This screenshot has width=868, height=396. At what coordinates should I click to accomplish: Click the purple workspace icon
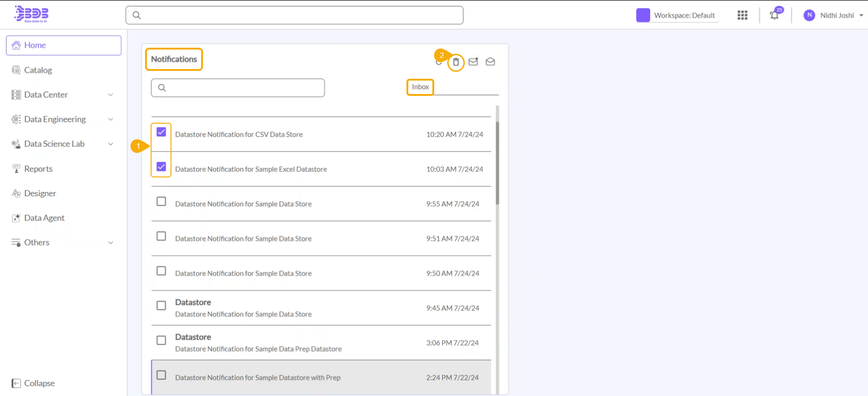(643, 15)
